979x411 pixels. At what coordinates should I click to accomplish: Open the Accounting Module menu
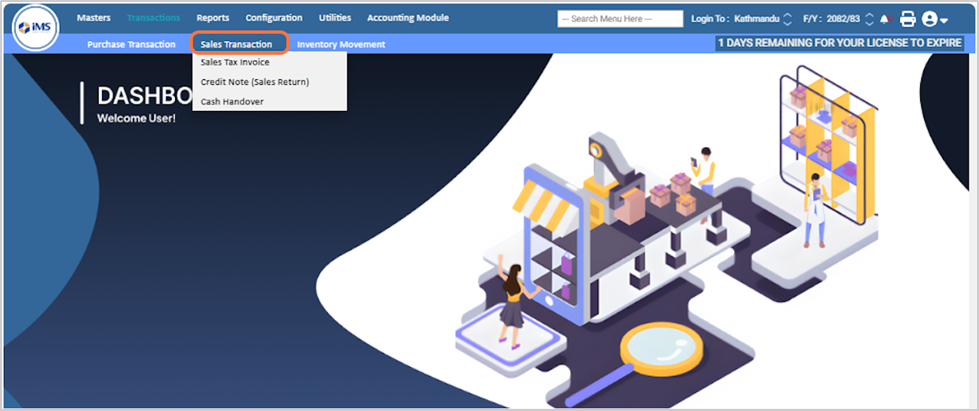(407, 18)
